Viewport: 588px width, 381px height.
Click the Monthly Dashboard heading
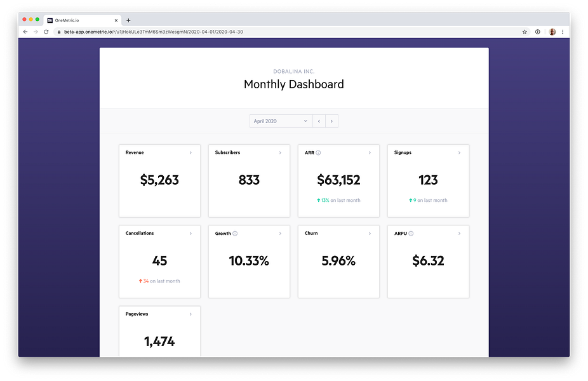pos(294,84)
